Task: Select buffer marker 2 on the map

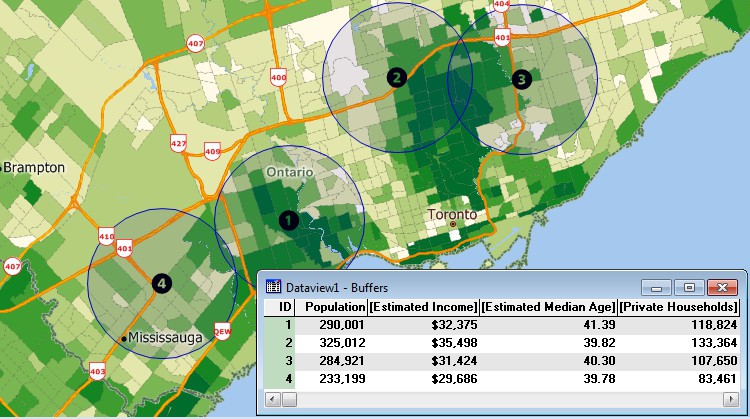Action: pos(397,77)
